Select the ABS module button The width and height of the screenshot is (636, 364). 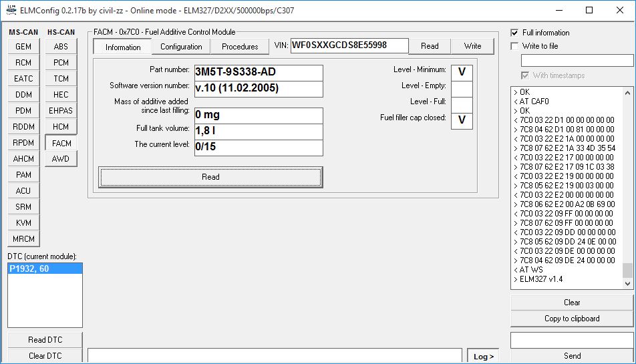61,47
